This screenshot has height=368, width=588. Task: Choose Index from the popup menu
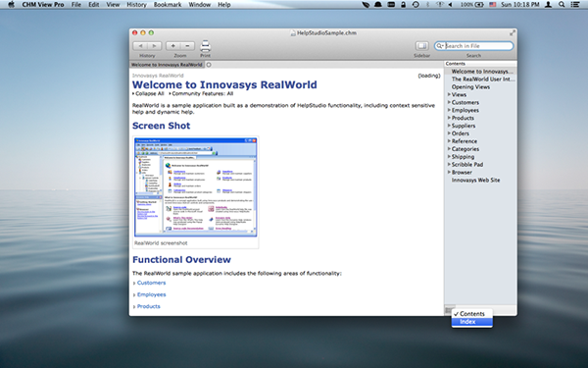click(x=472, y=322)
